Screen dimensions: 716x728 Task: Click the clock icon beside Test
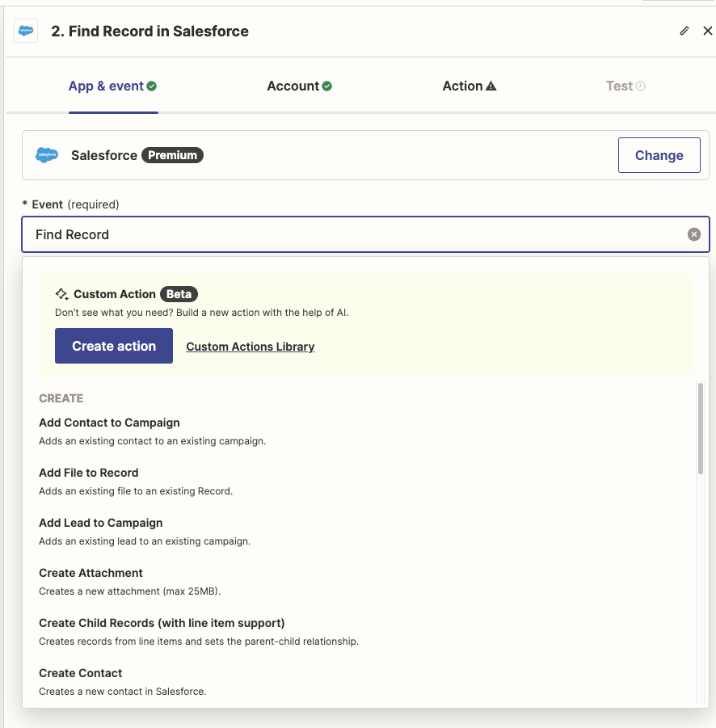[x=640, y=86]
